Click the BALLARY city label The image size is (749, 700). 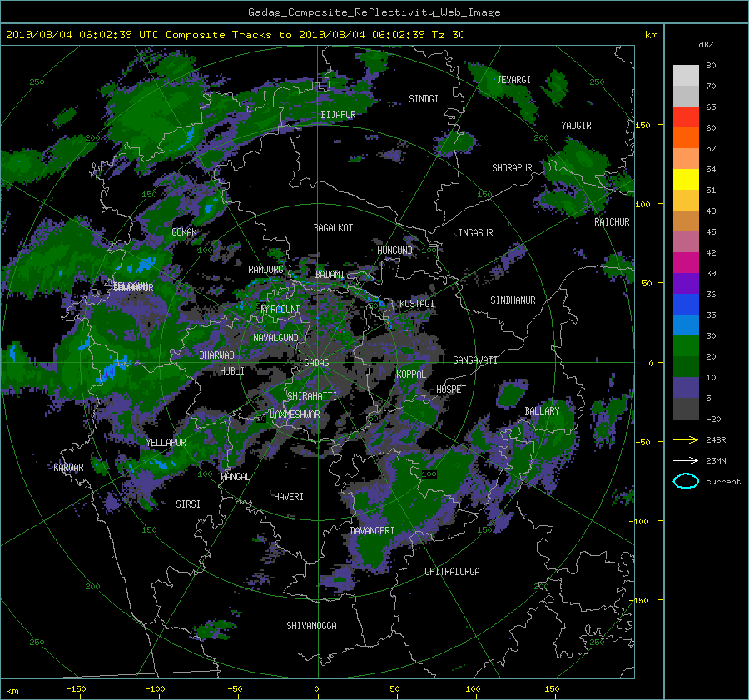coord(542,411)
